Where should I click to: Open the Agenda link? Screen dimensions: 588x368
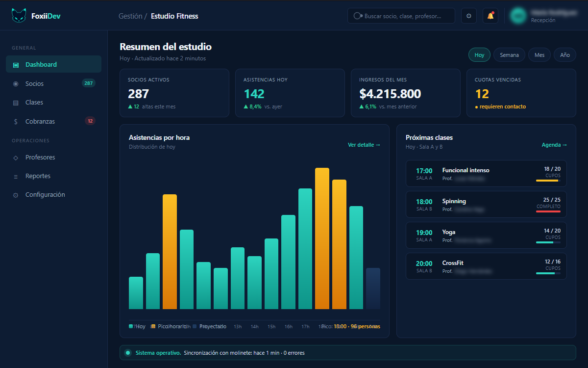554,145
